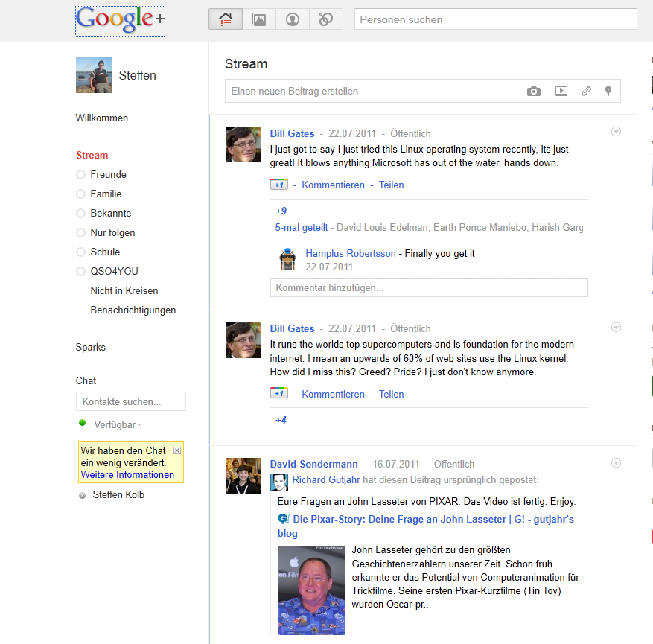The height and width of the screenshot is (644, 653).
Task: Open options dropdown on first Bill Gates post
Action: (616, 132)
